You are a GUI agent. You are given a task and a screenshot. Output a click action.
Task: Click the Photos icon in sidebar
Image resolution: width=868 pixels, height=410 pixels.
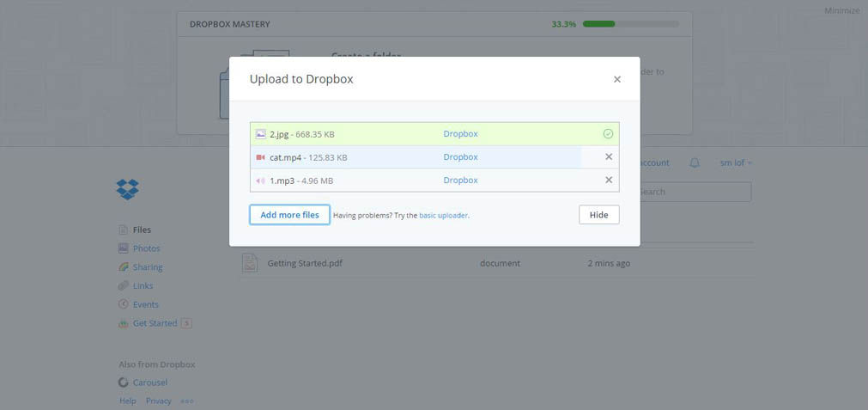[x=124, y=248]
